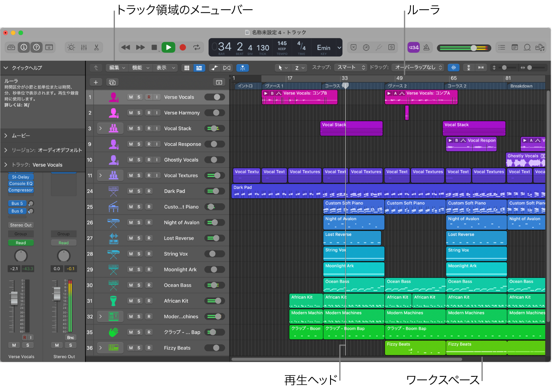
Task: Toggle the Ocean Bass track on/off switch
Action: (215, 285)
